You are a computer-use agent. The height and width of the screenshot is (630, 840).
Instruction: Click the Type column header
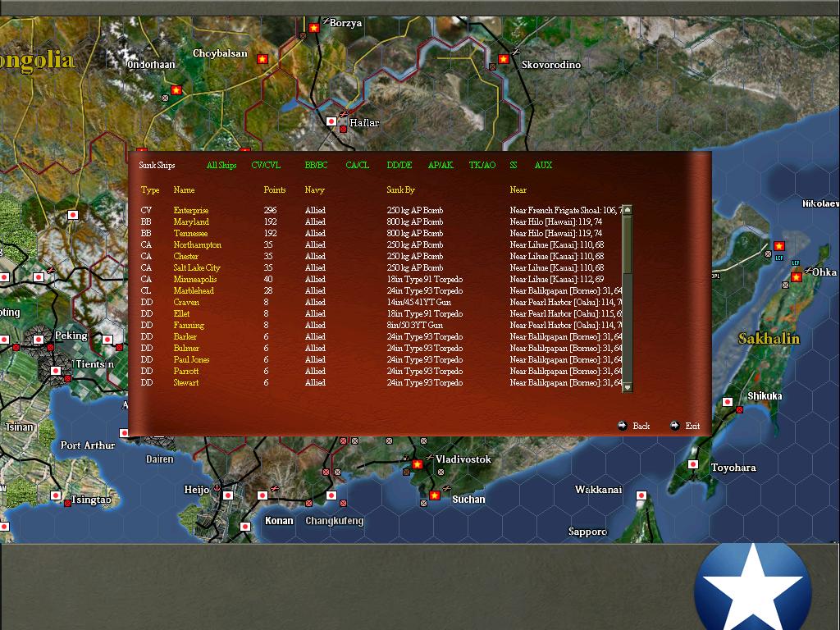pos(150,189)
